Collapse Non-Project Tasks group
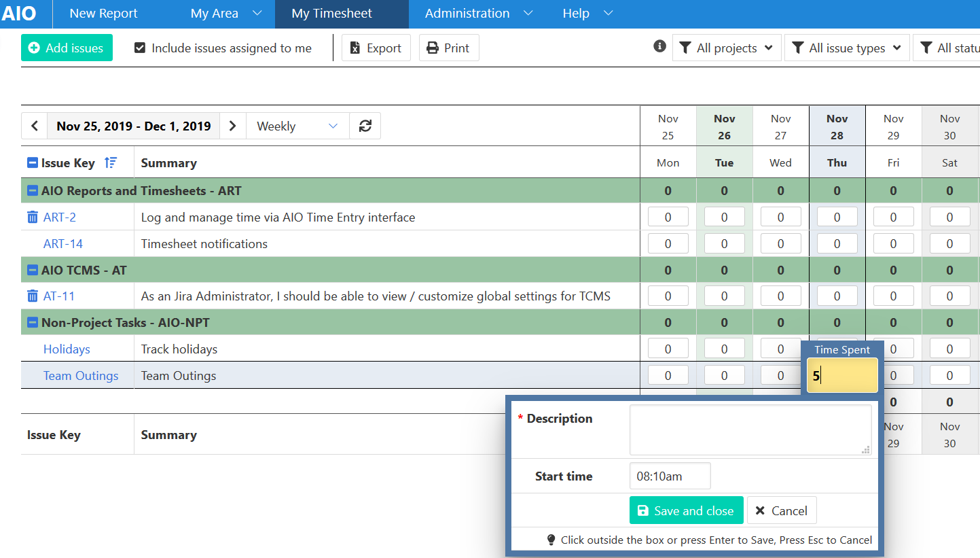980x558 pixels. click(x=33, y=323)
